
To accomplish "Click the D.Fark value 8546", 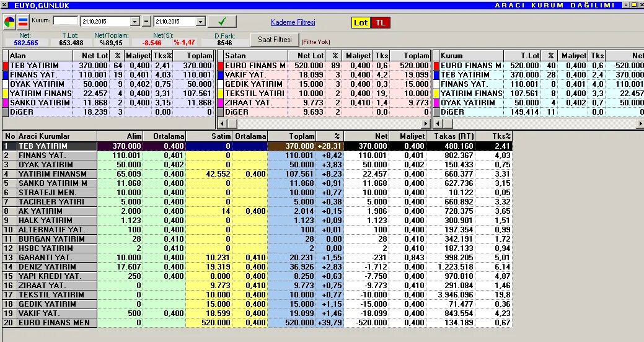I will (x=224, y=43).
